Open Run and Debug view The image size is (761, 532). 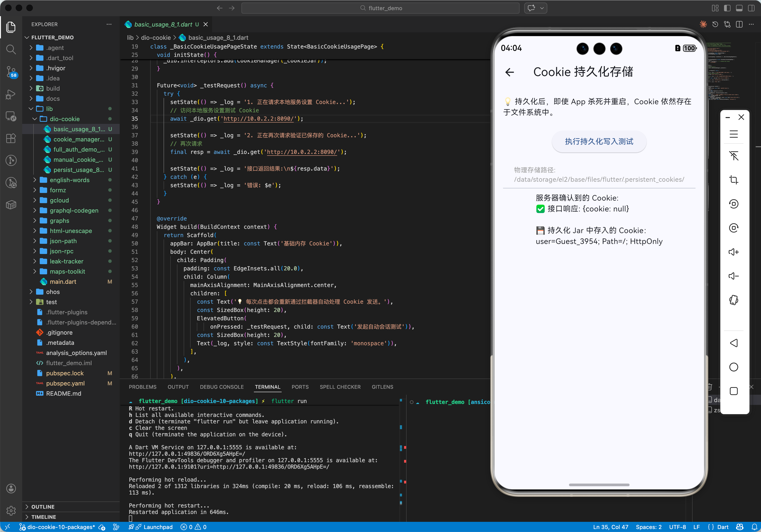tap(11, 94)
